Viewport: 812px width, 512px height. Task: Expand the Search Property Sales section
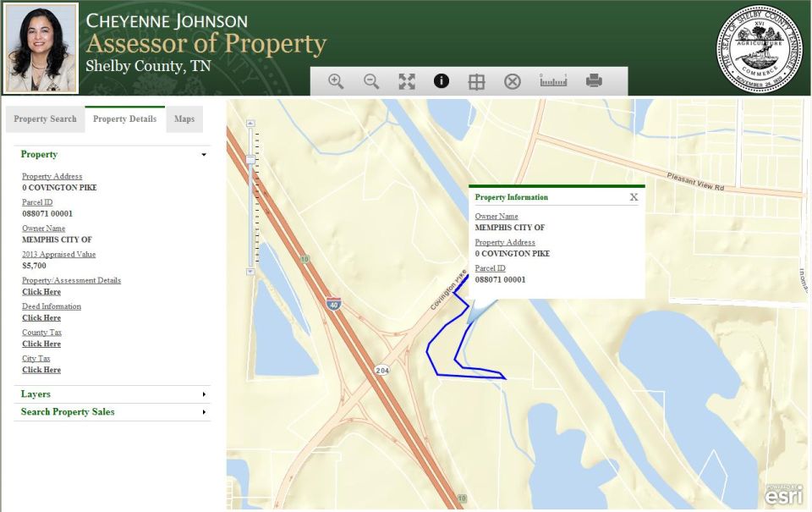[112, 412]
